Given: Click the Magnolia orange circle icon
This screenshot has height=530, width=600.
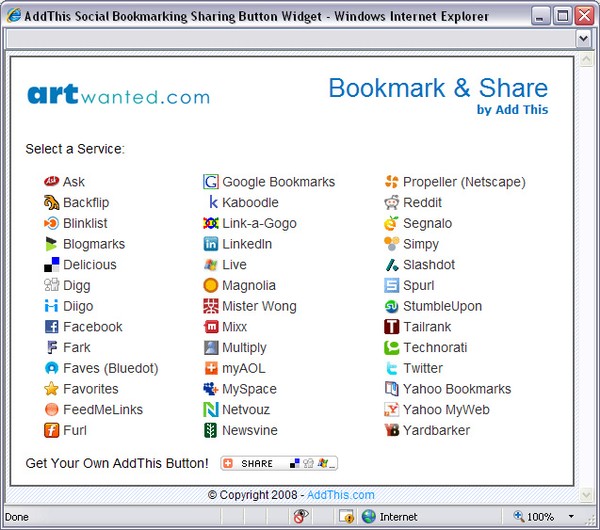Looking at the screenshot, I should 210,285.
